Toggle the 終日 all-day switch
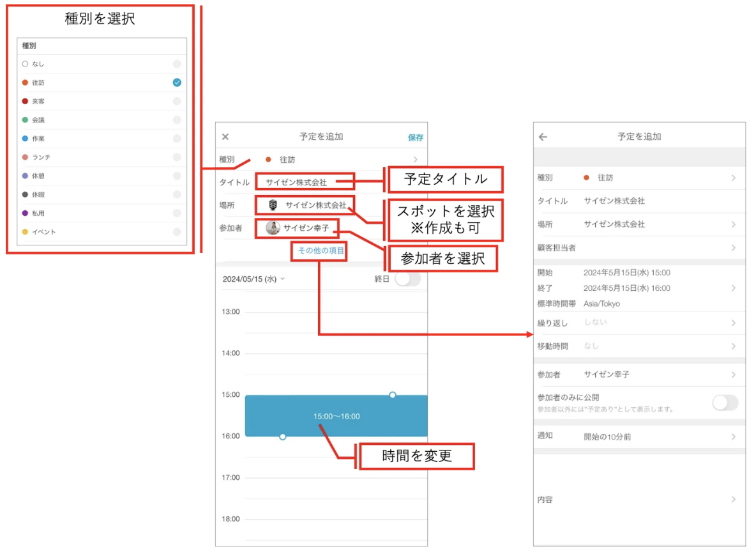Screen dimensions: 756x556 [407, 279]
